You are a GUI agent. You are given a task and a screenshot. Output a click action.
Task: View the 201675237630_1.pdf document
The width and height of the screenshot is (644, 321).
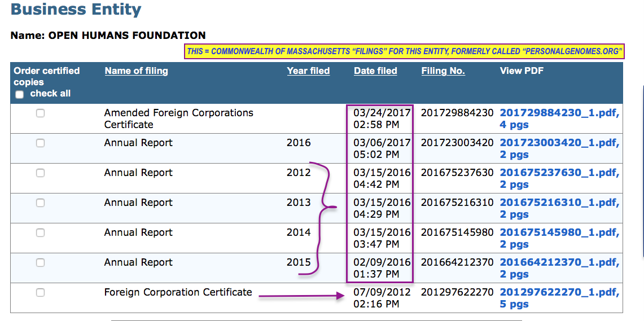coord(559,173)
